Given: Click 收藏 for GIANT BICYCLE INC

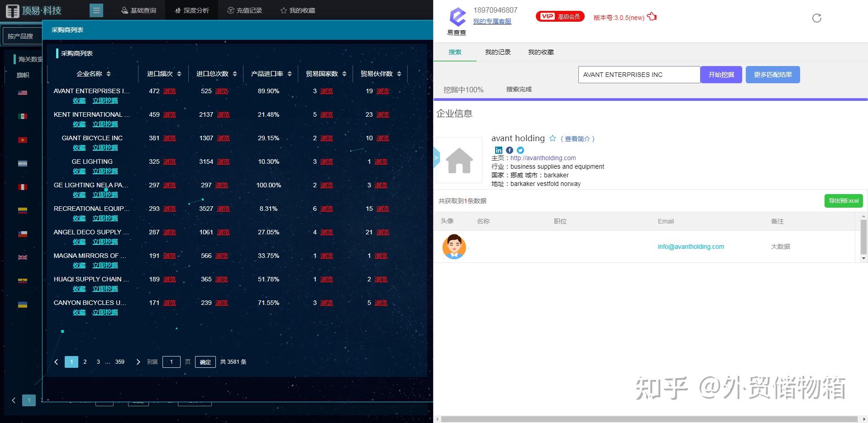Looking at the screenshot, I should tap(79, 147).
